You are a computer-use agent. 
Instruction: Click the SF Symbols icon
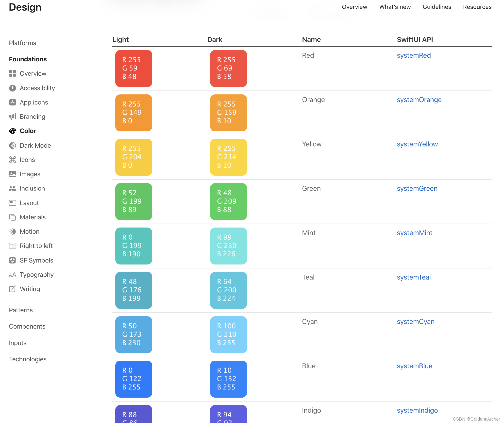click(x=13, y=260)
